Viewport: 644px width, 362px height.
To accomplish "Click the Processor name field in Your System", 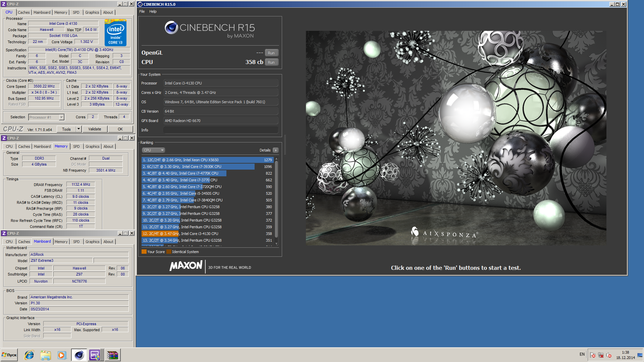I will pos(221,83).
